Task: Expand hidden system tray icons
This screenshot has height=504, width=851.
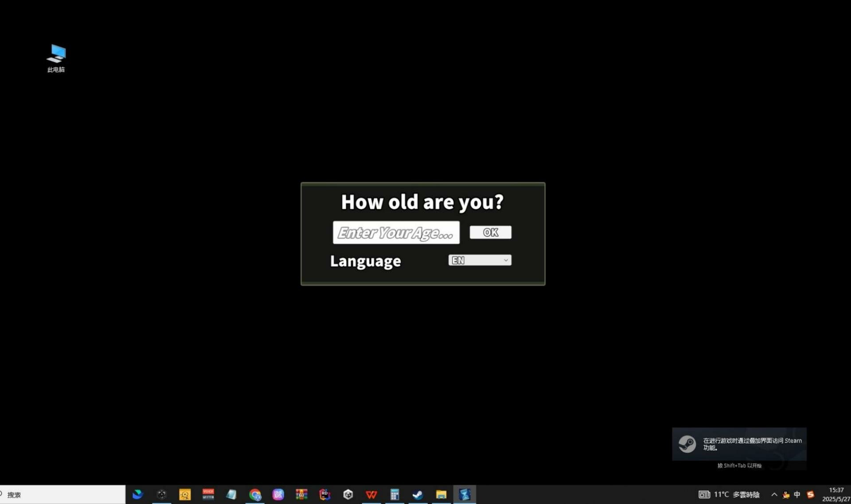Action: pyautogui.click(x=774, y=495)
